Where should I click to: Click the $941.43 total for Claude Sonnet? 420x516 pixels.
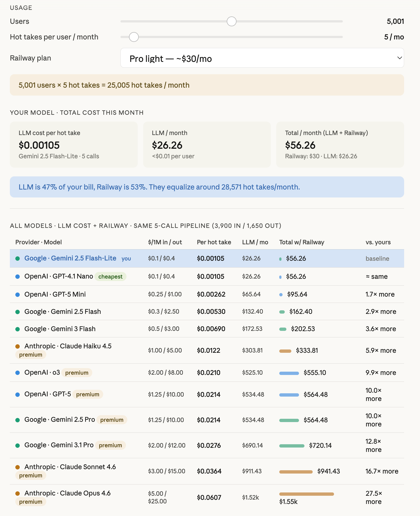coord(329,471)
